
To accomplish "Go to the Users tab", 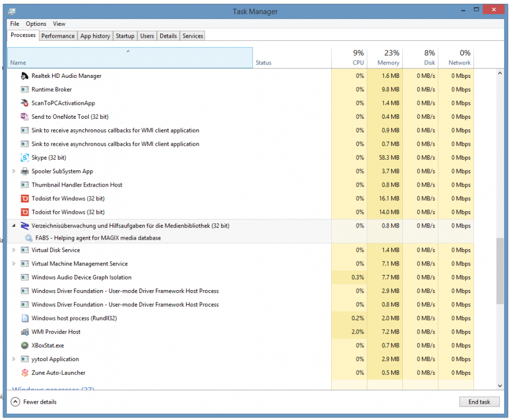I will (147, 36).
